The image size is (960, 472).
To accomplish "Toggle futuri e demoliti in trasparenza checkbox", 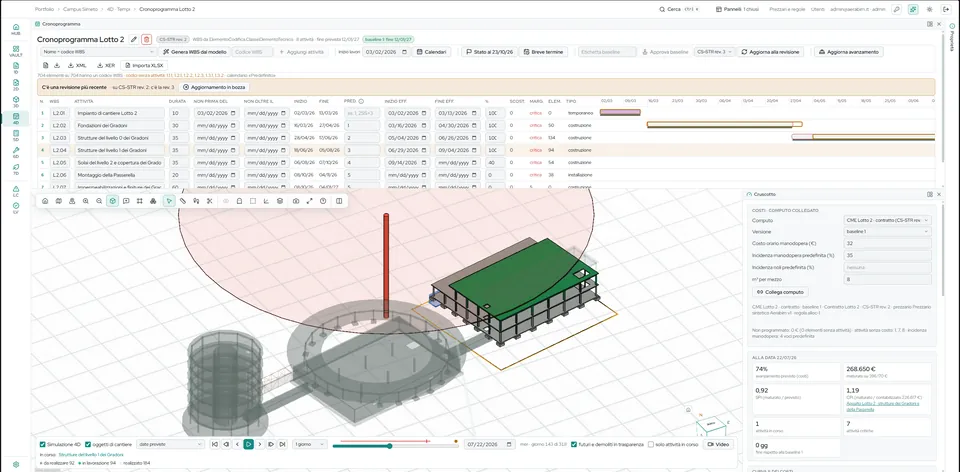I will pos(574,444).
